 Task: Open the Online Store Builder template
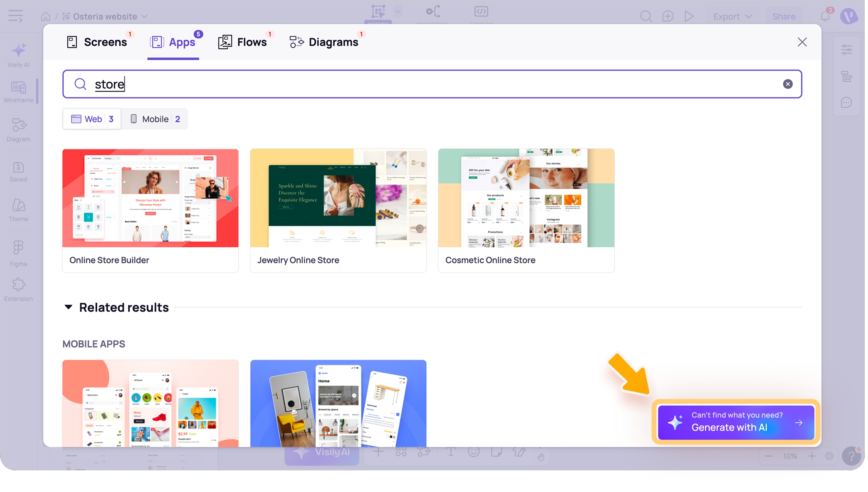[x=151, y=211]
